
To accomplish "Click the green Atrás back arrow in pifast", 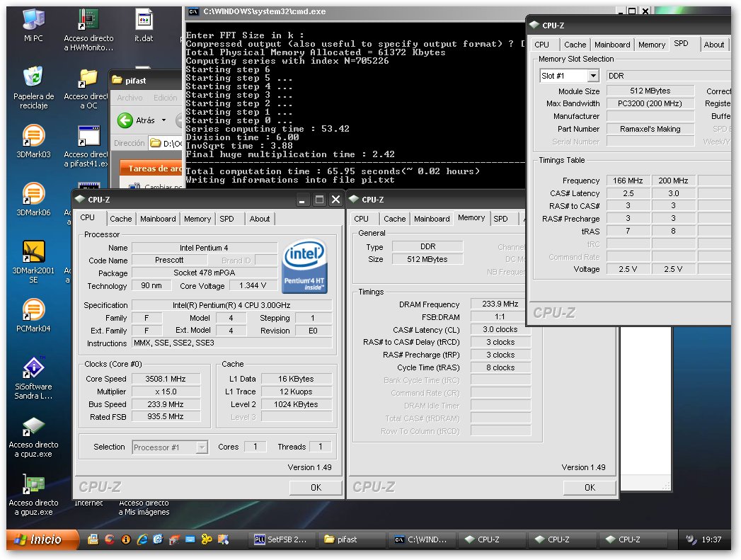I will pos(125,120).
